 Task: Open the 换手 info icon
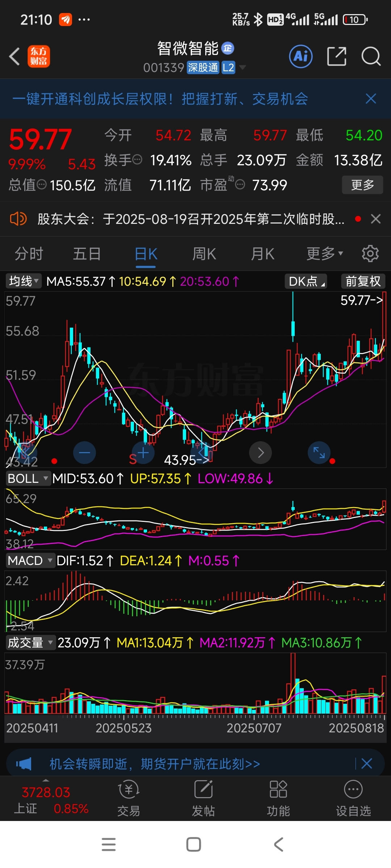pyautogui.click(x=137, y=159)
